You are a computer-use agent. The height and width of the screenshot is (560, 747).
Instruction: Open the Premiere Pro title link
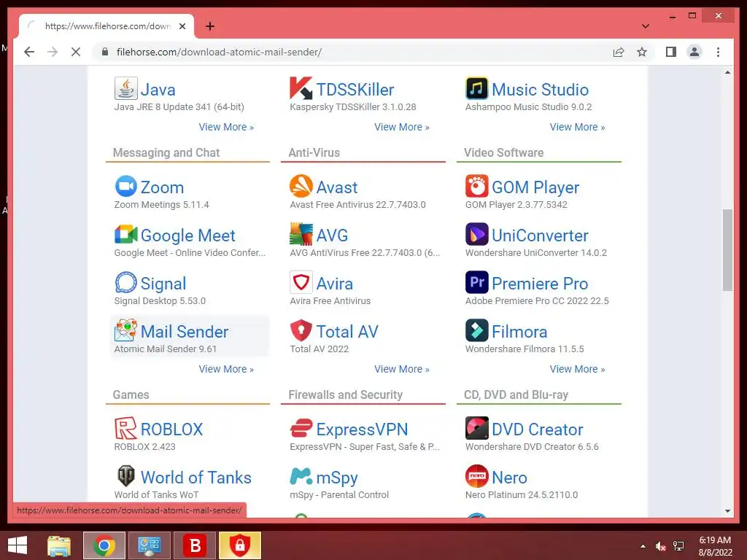(x=540, y=284)
